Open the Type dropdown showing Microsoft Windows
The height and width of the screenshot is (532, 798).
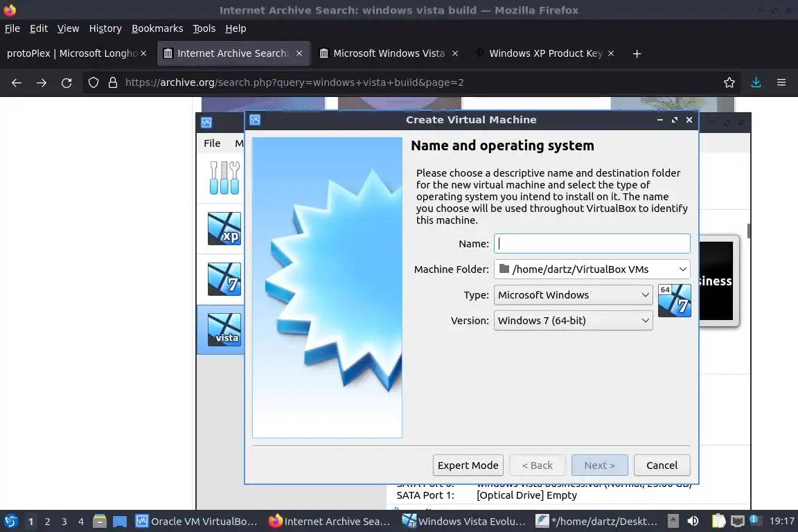click(573, 295)
